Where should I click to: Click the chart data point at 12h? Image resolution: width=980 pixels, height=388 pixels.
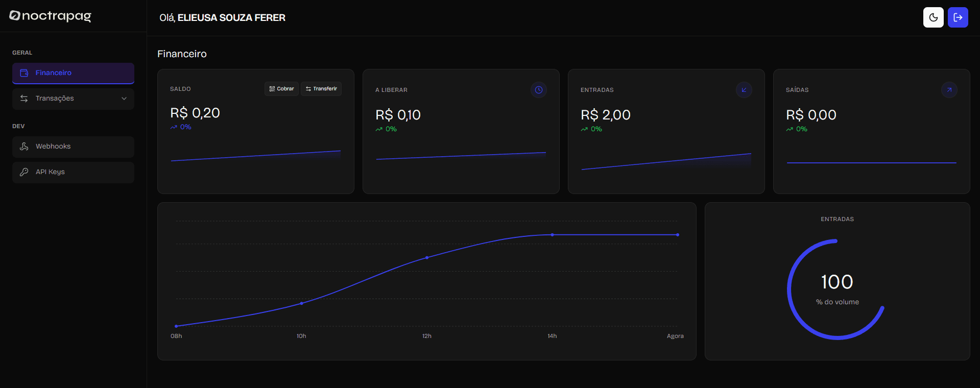(x=427, y=258)
